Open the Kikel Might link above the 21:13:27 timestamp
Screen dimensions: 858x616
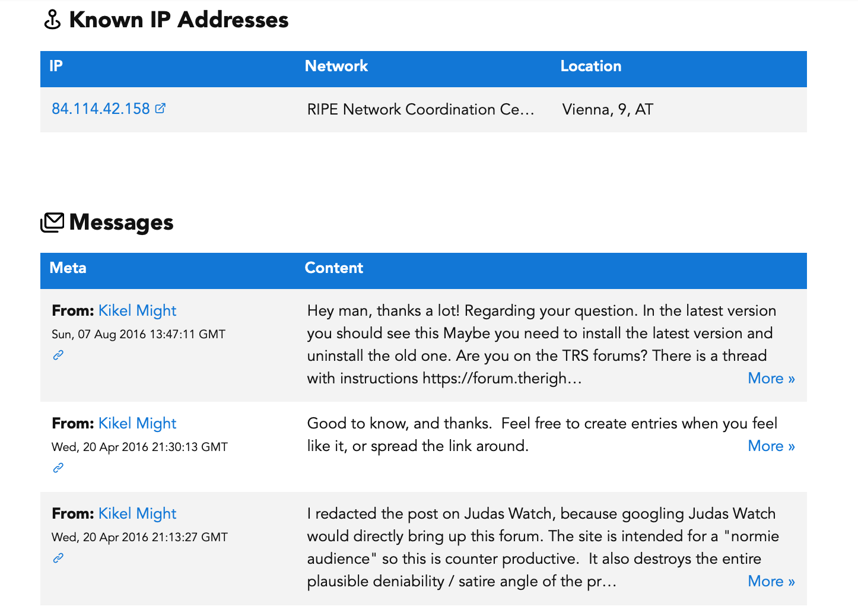tap(137, 513)
